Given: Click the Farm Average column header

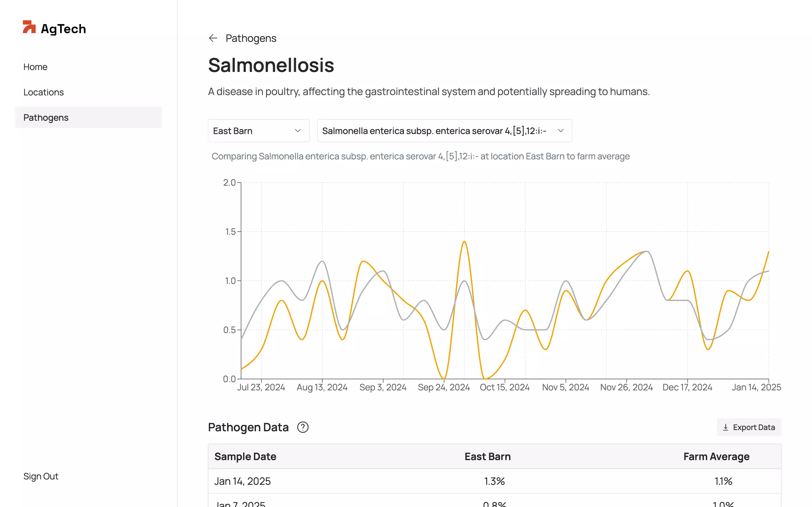Looking at the screenshot, I should pos(717,456).
